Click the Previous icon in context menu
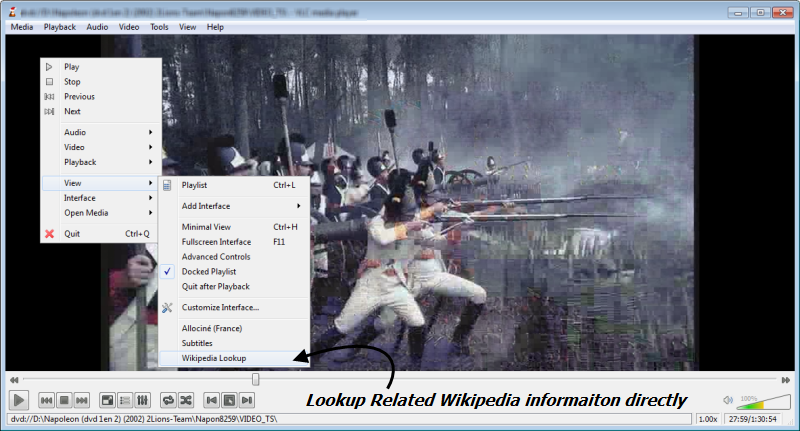 click(49, 96)
